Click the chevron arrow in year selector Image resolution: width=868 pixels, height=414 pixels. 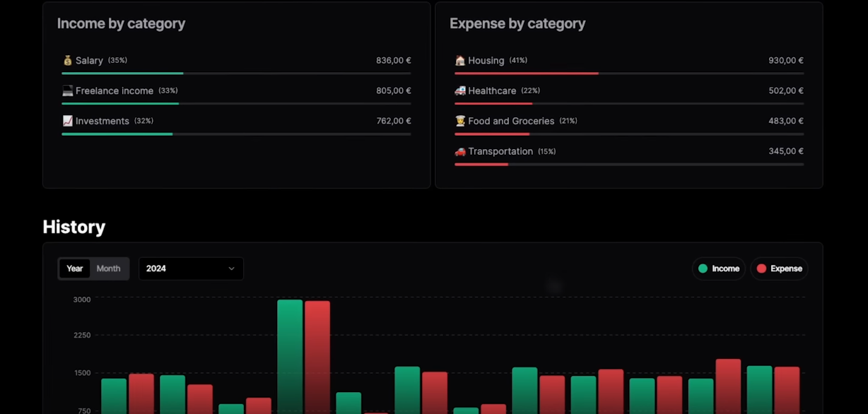(x=231, y=268)
